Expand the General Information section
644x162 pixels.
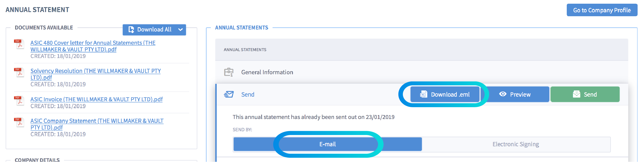267,72
